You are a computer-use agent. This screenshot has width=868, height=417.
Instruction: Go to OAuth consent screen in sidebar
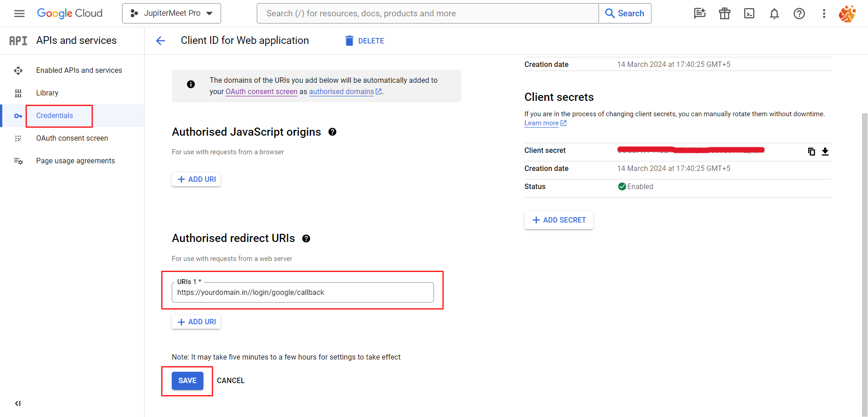[72, 138]
